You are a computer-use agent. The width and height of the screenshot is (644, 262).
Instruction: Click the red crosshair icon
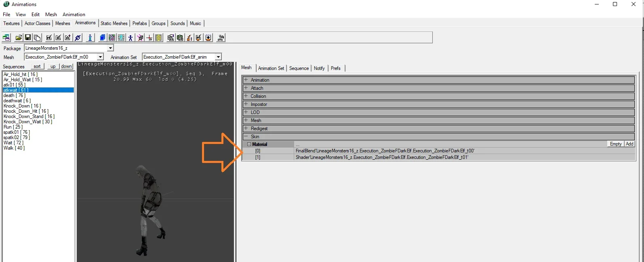click(149, 38)
